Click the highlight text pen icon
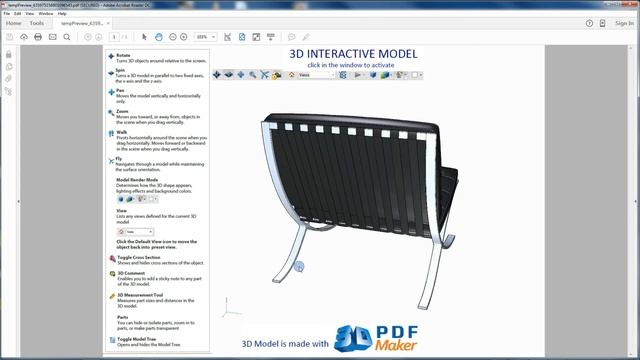640x360 pixels. [306, 37]
